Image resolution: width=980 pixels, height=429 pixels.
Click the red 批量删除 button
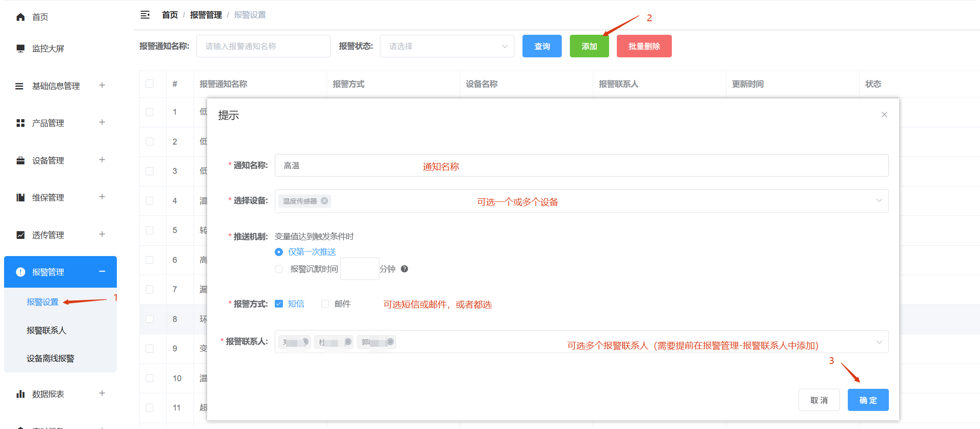[x=644, y=46]
